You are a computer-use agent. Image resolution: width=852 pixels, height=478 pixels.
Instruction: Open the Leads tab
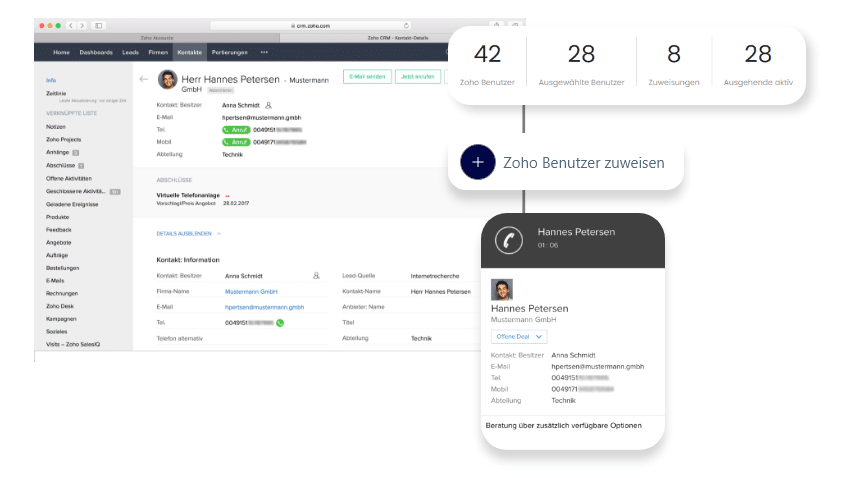pos(130,52)
